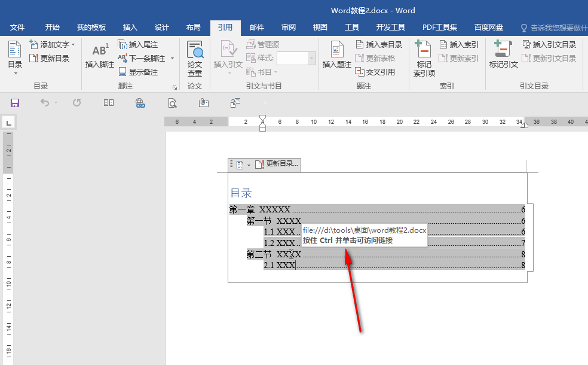Click 更新表格 update table
The width and height of the screenshot is (588, 365).
[x=375, y=58]
